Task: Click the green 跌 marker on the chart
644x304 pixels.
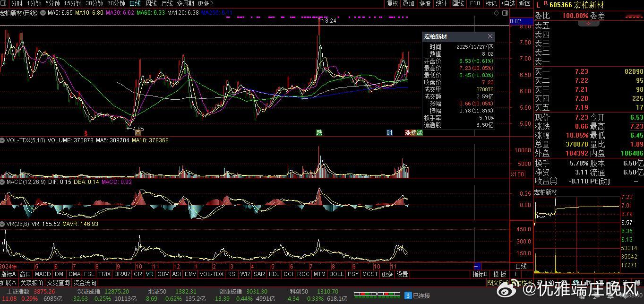Action: (319, 133)
